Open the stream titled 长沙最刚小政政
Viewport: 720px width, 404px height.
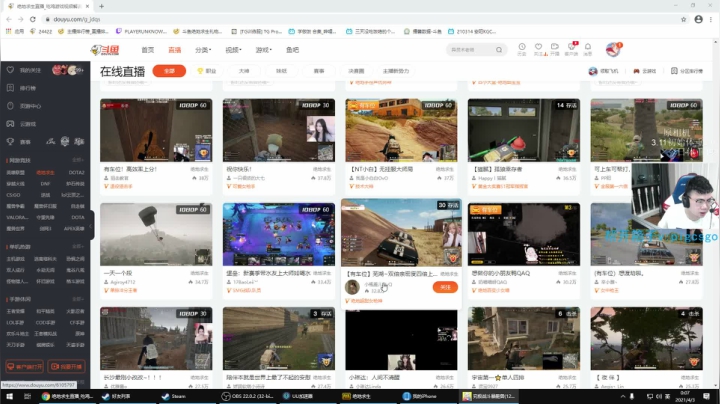point(156,338)
